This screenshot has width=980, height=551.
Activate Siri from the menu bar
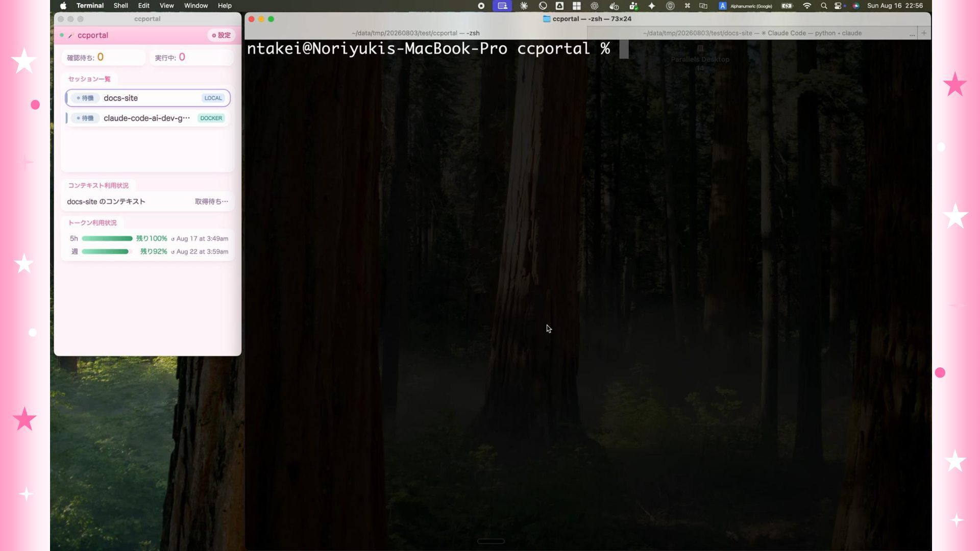(856, 6)
